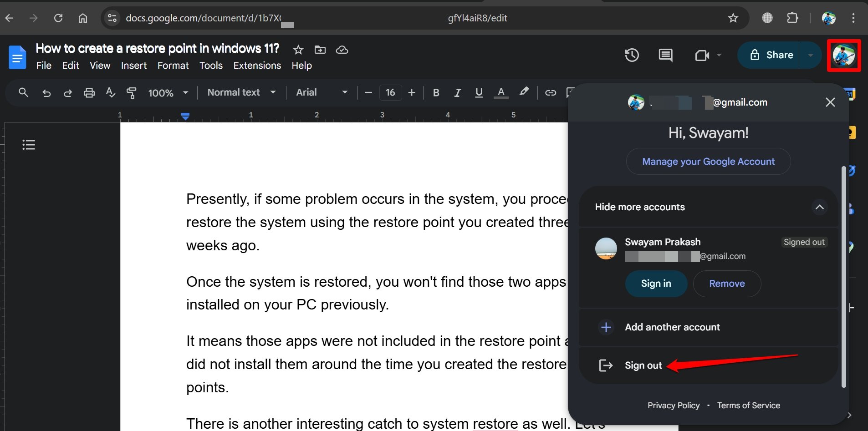The height and width of the screenshot is (431, 868).
Task: Click Sign out in account panel
Action: [708, 365]
